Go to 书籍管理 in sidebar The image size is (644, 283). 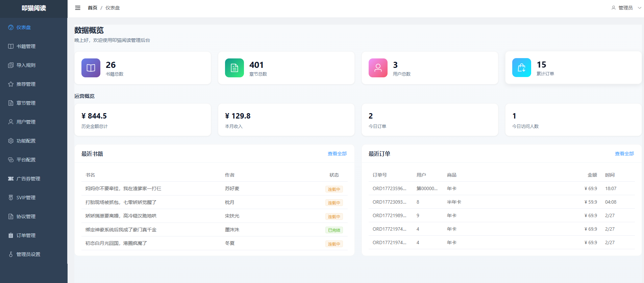pos(34,46)
